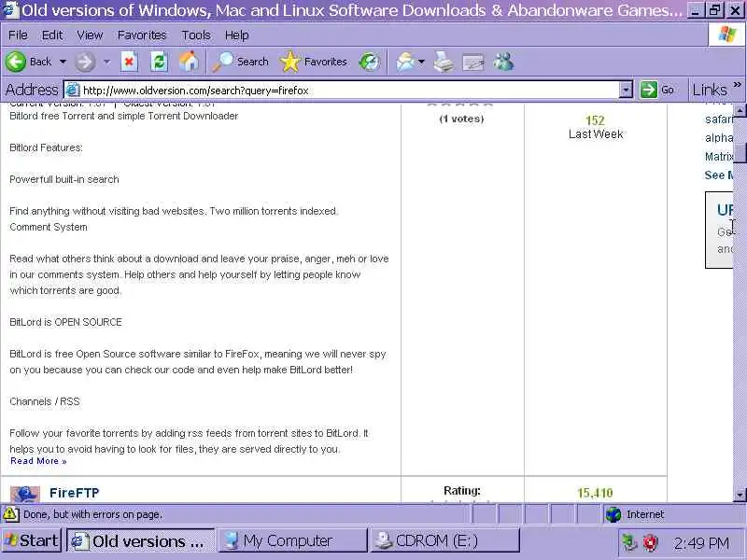Expand the Links toolbar chevron
This screenshot has height=560, width=747.
[738, 85]
